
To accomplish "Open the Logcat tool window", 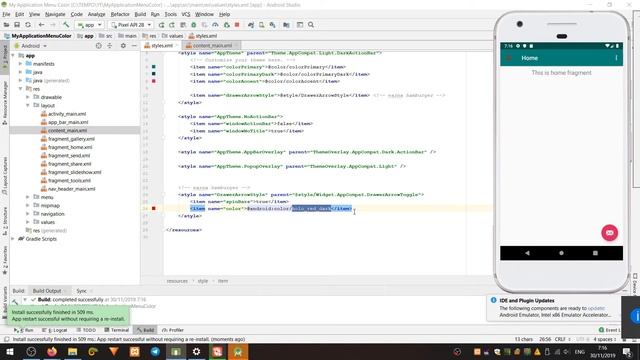I will point(55,330).
